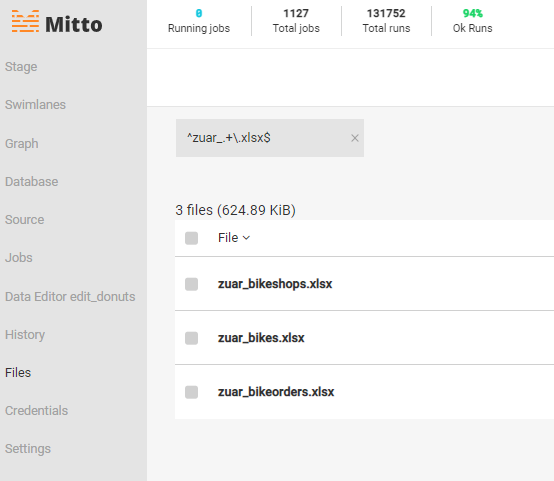
Task: Go to the Graph view
Action: point(22,143)
